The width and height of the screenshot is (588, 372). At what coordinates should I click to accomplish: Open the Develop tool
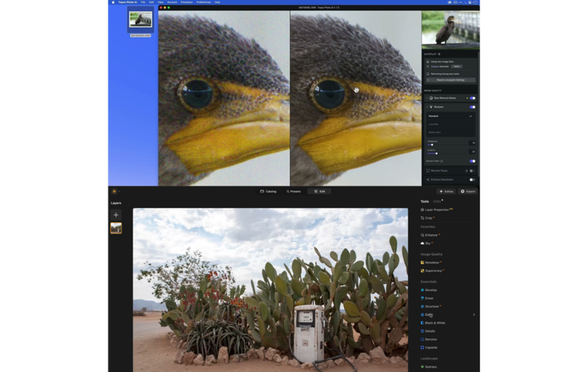pyautogui.click(x=428, y=290)
